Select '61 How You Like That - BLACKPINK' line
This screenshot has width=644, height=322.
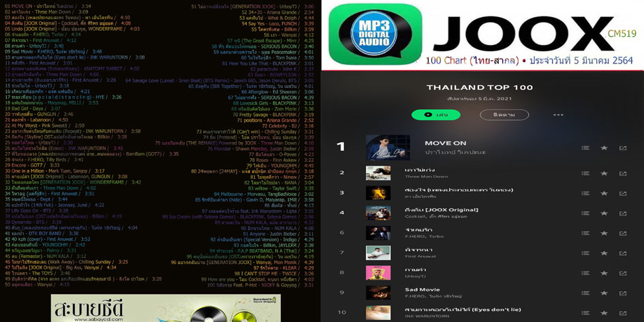point(268,63)
